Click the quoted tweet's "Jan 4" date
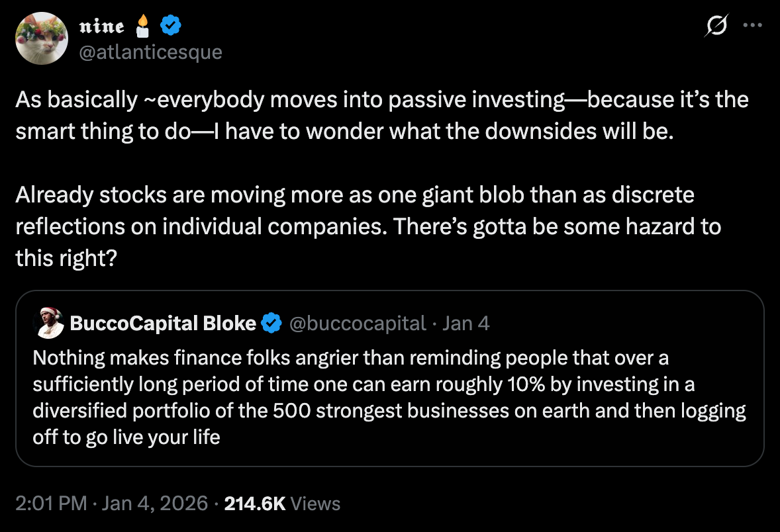 coord(465,323)
